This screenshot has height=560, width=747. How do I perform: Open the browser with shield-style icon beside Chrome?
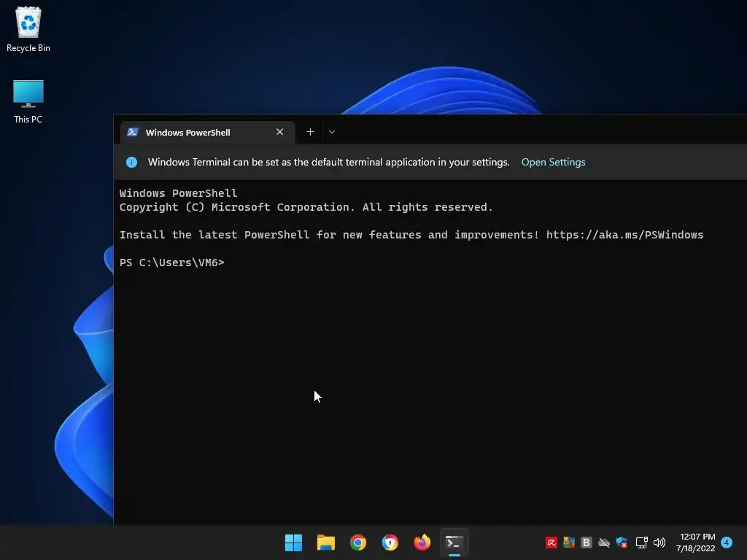(x=390, y=542)
